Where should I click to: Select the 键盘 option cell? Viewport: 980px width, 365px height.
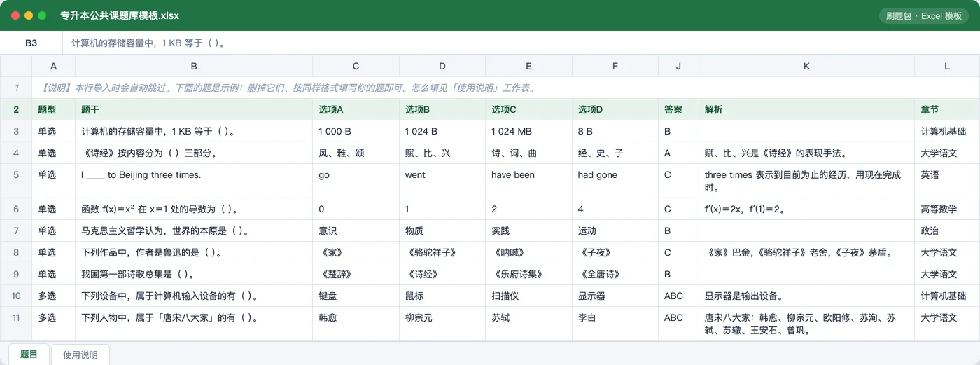pos(356,296)
